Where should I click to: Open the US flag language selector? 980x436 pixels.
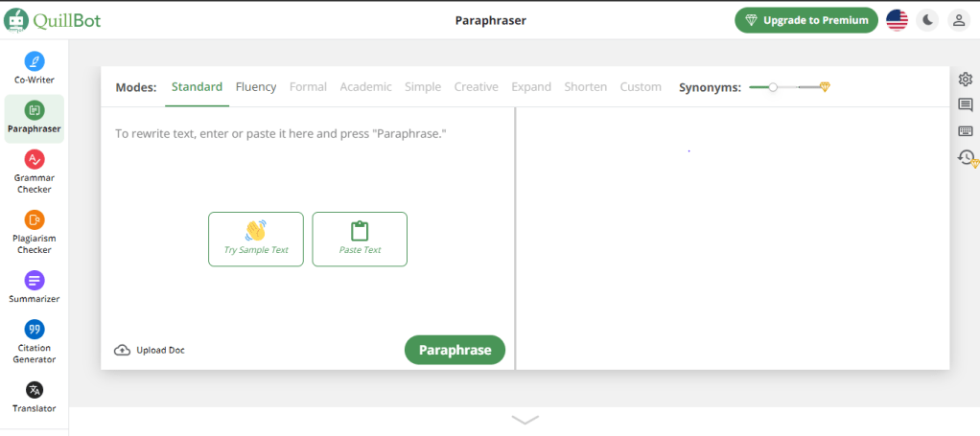click(x=897, y=20)
